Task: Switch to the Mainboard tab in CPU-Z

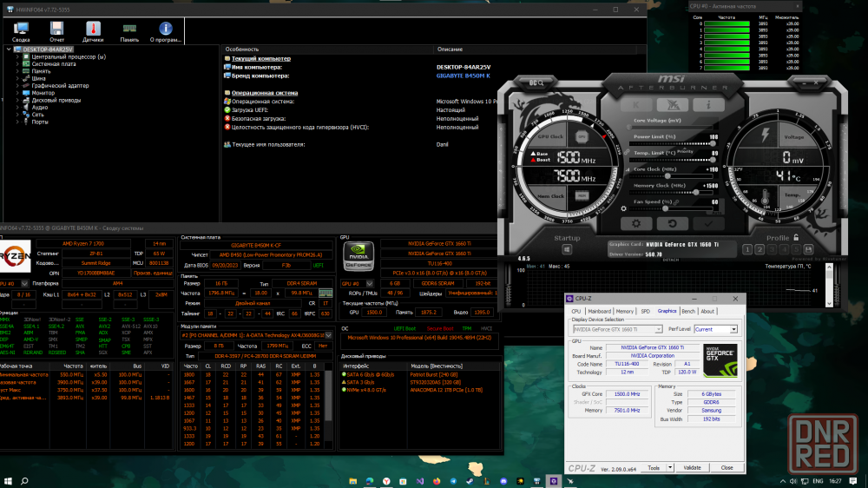Action: coord(600,312)
